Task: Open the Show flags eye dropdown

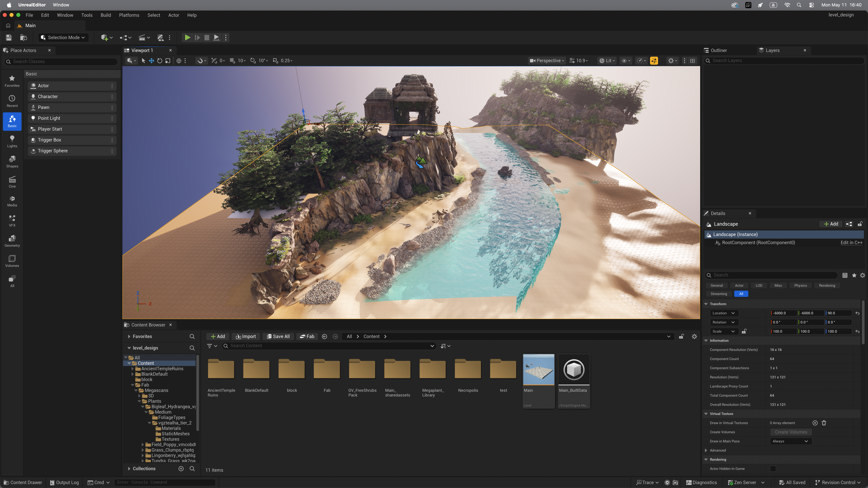Action: tap(626, 61)
